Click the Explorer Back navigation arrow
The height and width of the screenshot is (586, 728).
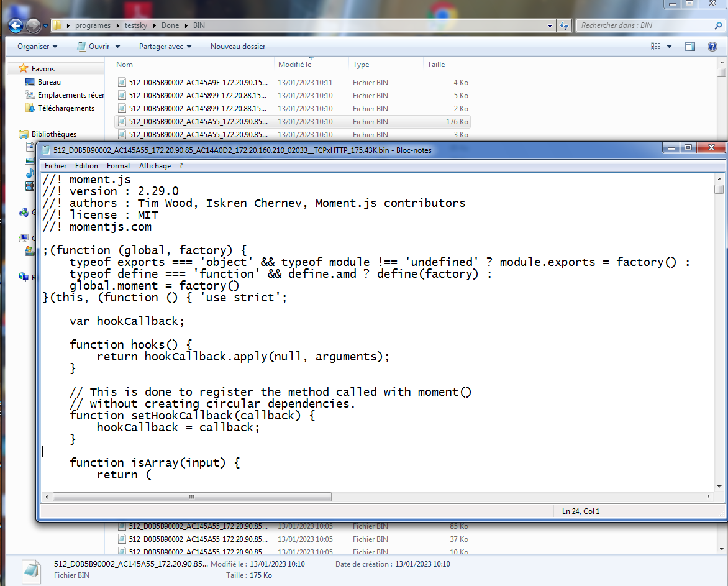[16, 25]
